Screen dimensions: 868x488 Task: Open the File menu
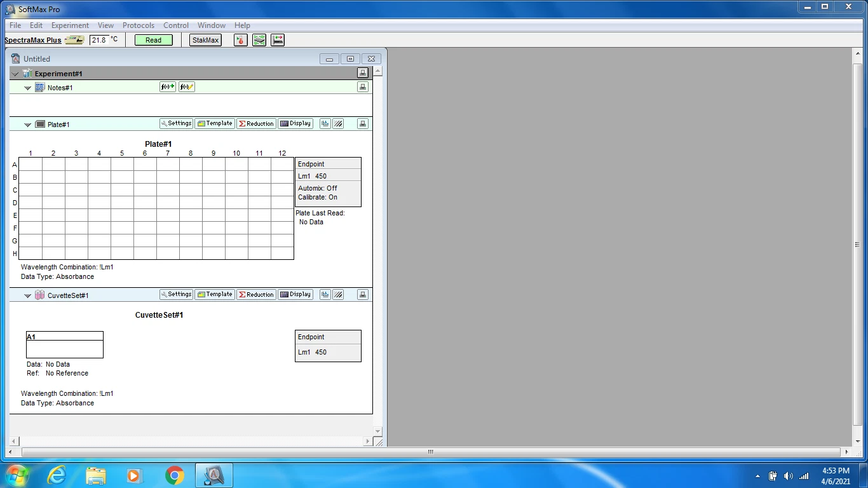click(x=15, y=25)
